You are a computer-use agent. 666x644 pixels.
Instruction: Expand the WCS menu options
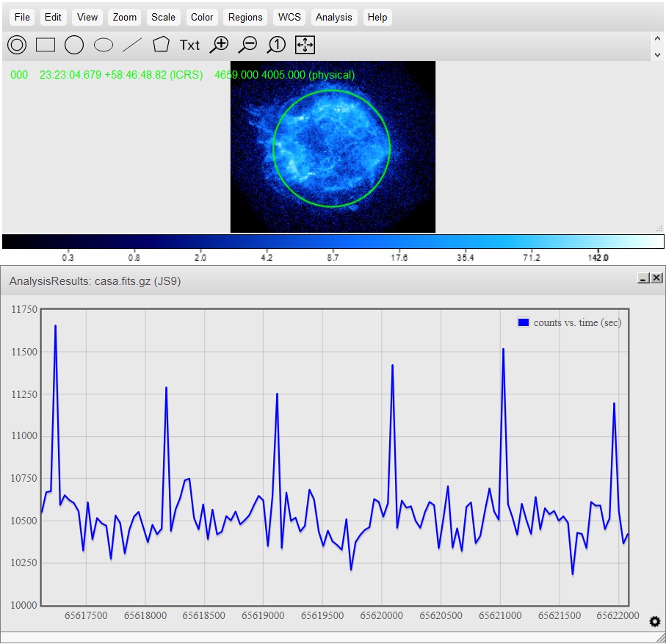pyautogui.click(x=289, y=17)
